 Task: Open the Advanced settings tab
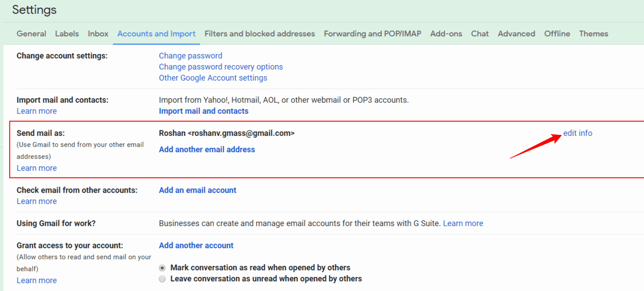(516, 34)
